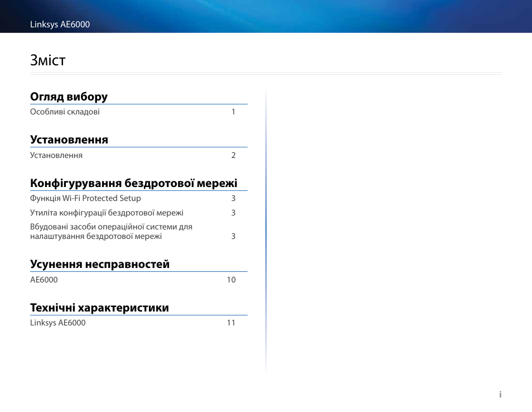Viewport: 532px width, 412px height.
Task: Open the 'Особливі складові' contents entry
Action: tap(65, 112)
